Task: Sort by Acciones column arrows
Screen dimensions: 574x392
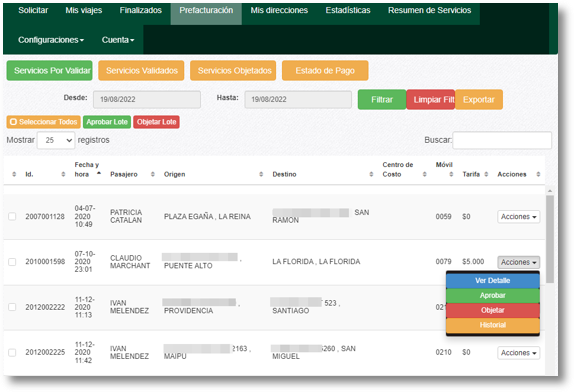Action: point(538,174)
